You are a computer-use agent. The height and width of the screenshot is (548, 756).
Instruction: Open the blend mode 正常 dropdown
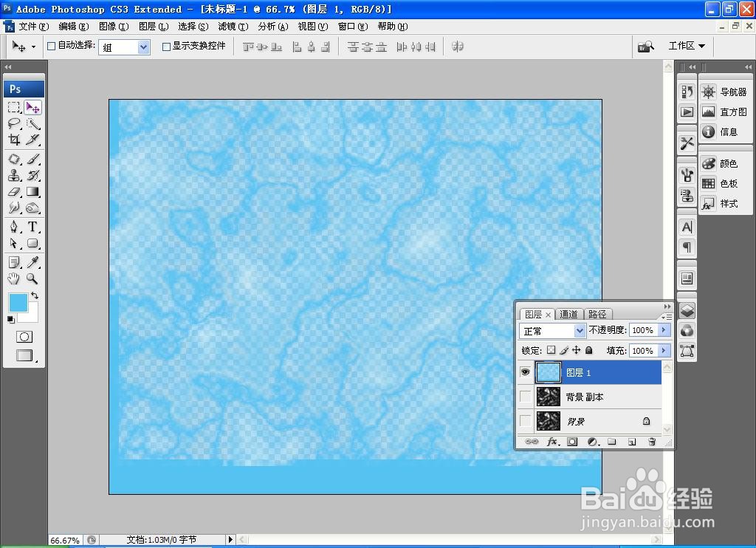coord(580,330)
